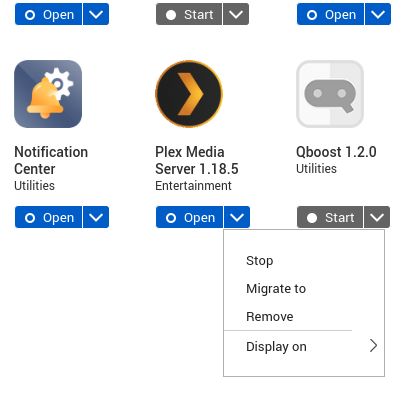Viewport: 406px width, 414px height.
Task: Click the Notification Center title text
Action: [51, 160]
